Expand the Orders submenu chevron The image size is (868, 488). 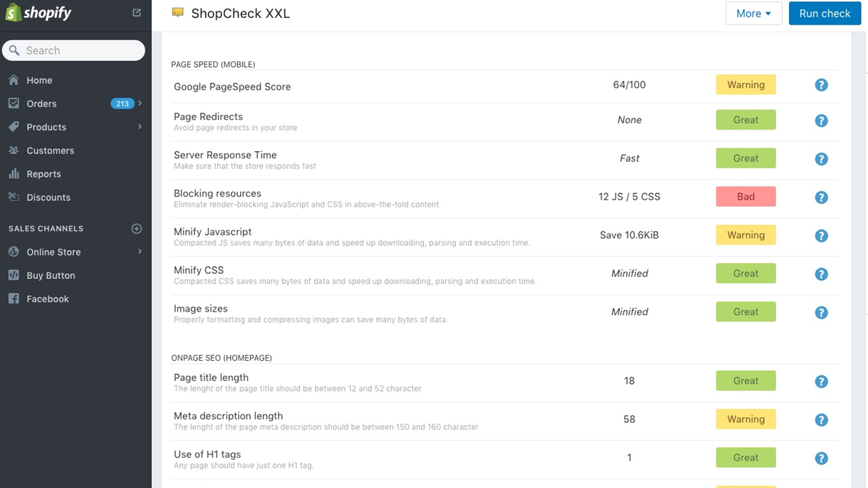(140, 103)
